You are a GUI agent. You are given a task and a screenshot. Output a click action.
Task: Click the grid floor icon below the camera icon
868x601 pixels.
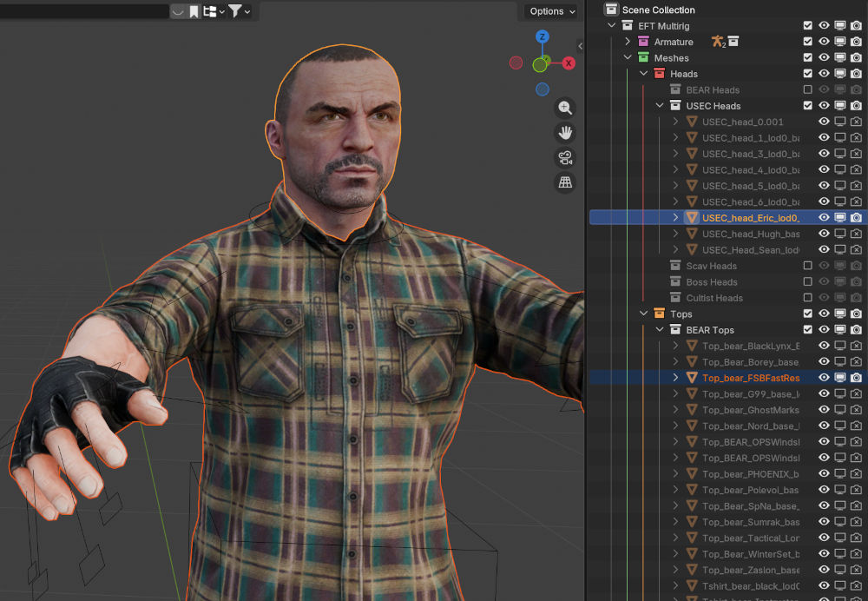coord(565,182)
